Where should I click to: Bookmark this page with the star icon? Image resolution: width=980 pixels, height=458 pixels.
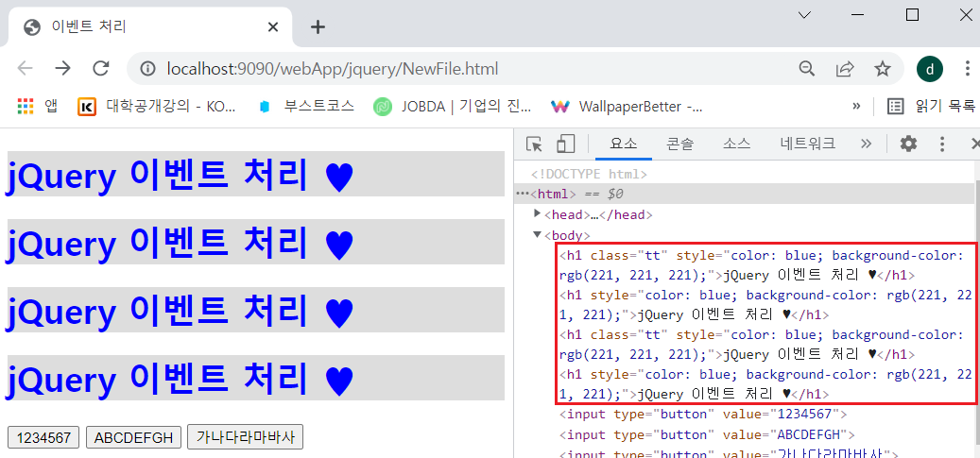click(x=883, y=68)
